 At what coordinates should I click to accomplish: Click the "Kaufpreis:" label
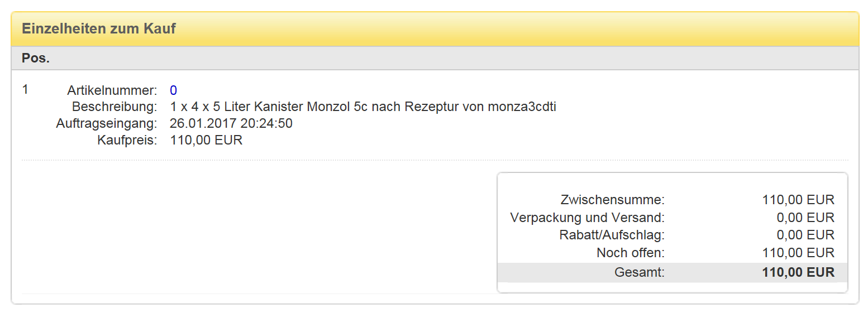click(127, 140)
